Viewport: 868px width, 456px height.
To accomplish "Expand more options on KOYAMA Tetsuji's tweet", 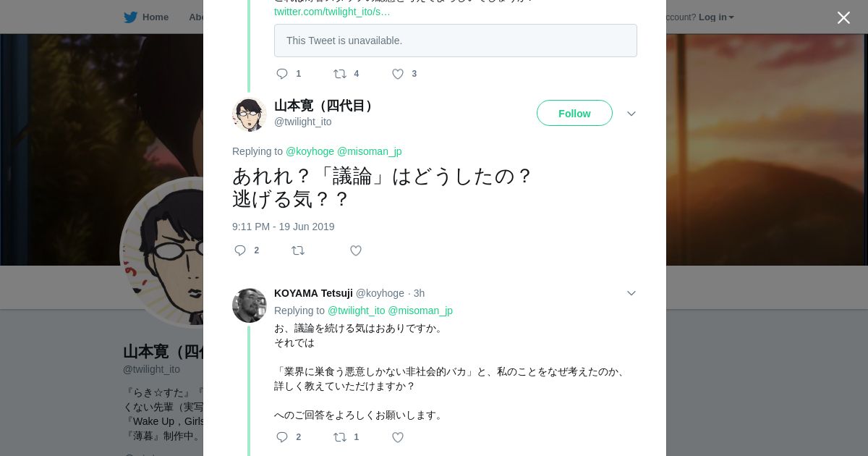I will click(x=631, y=293).
